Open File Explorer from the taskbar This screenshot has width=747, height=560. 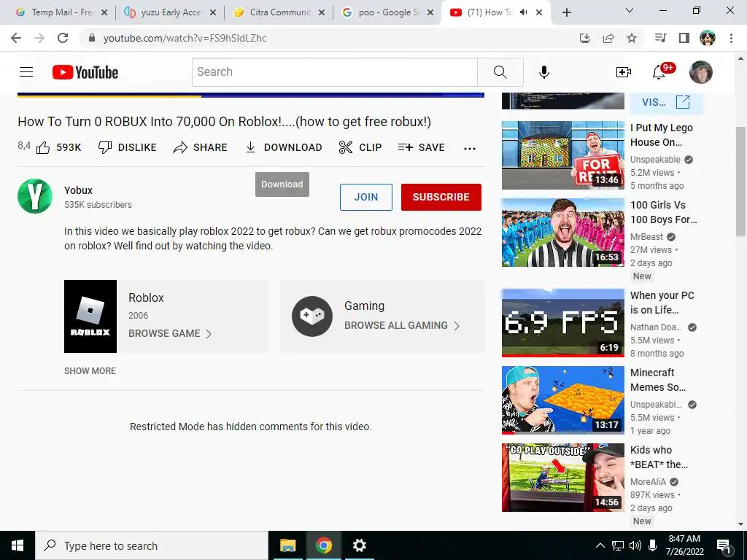point(287,545)
